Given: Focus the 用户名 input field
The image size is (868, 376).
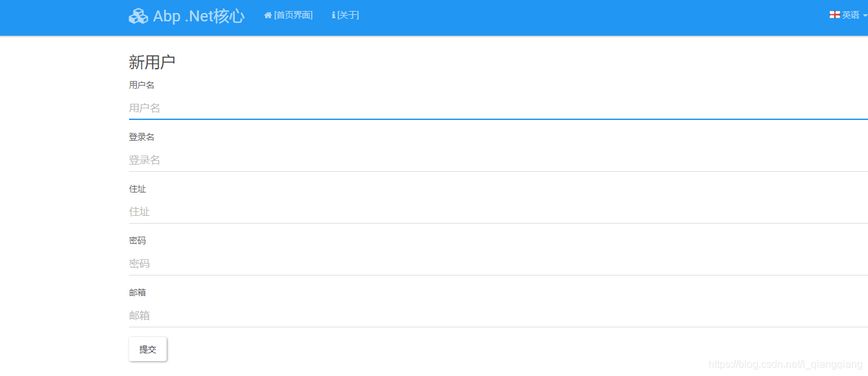Looking at the screenshot, I should pyautogui.click(x=499, y=108).
